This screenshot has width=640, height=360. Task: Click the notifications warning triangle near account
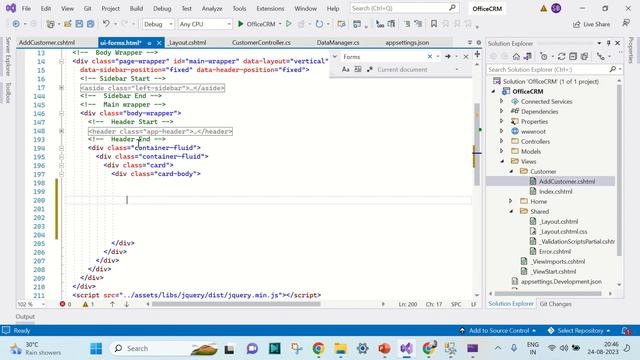pyautogui.click(x=543, y=8)
